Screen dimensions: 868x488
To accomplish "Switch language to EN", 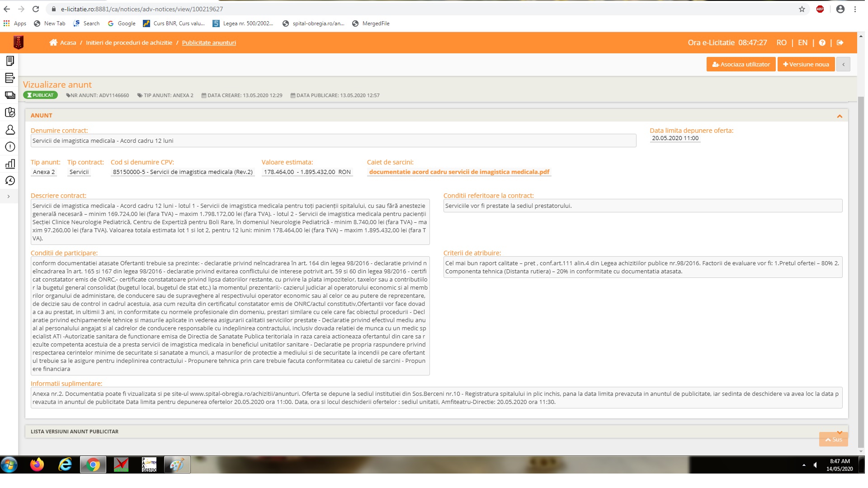I will [802, 42].
